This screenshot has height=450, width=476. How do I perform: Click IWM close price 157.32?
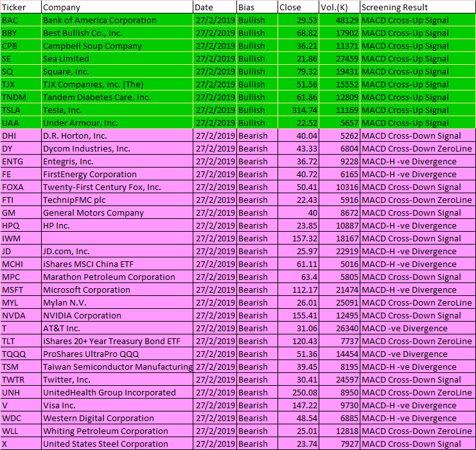tap(298, 239)
